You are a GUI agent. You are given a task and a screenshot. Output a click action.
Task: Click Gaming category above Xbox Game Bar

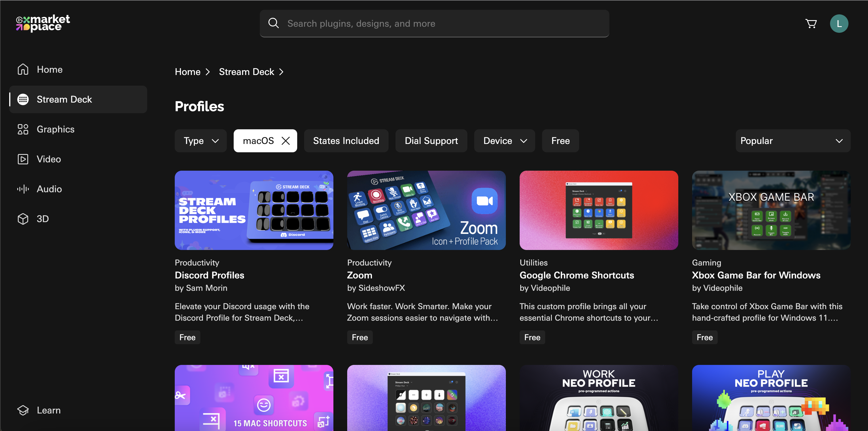[x=706, y=263]
